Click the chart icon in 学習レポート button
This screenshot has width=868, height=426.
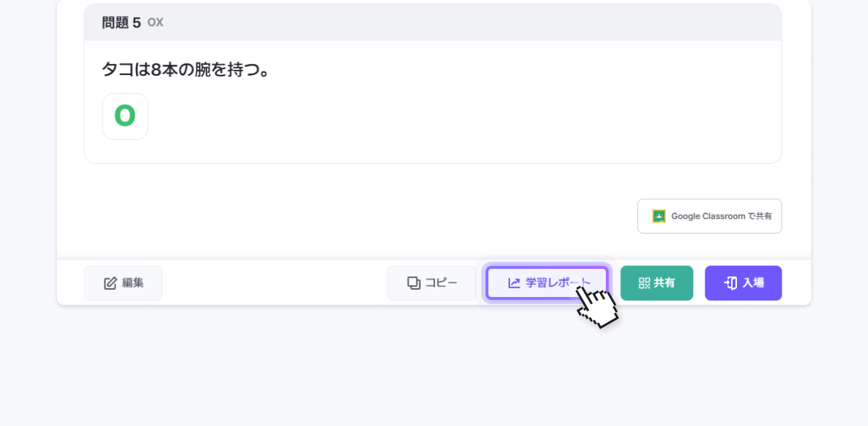(514, 283)
